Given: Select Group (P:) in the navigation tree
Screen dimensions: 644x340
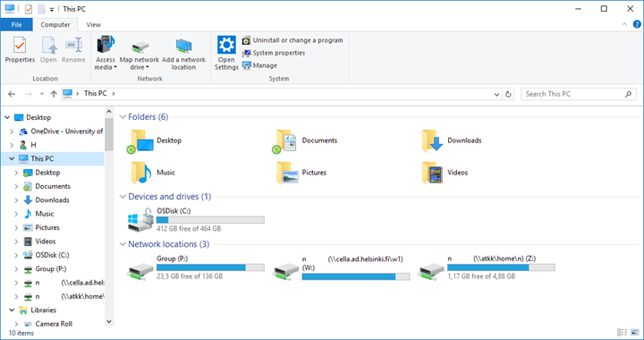Looking at the screenshot, I should 46,269.
